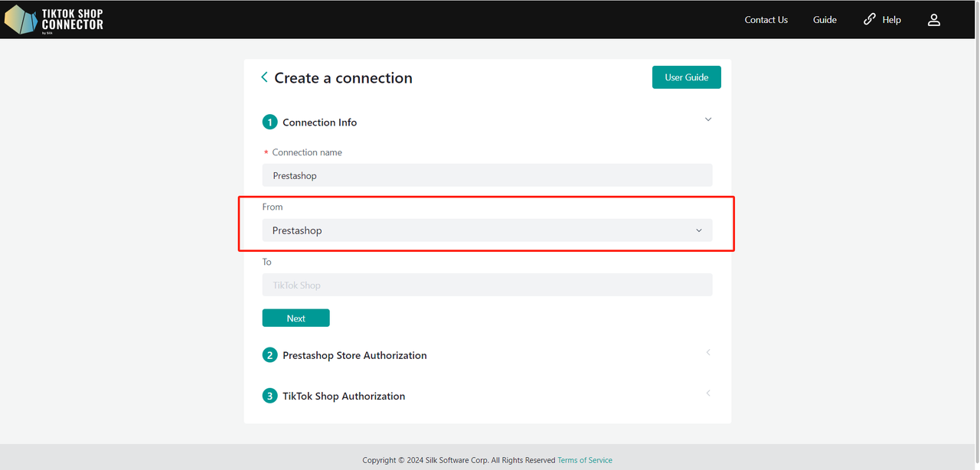The width and height of the screenshot is (980, 470).
Task: Click the Connection name input field
Action: (487, 175)
